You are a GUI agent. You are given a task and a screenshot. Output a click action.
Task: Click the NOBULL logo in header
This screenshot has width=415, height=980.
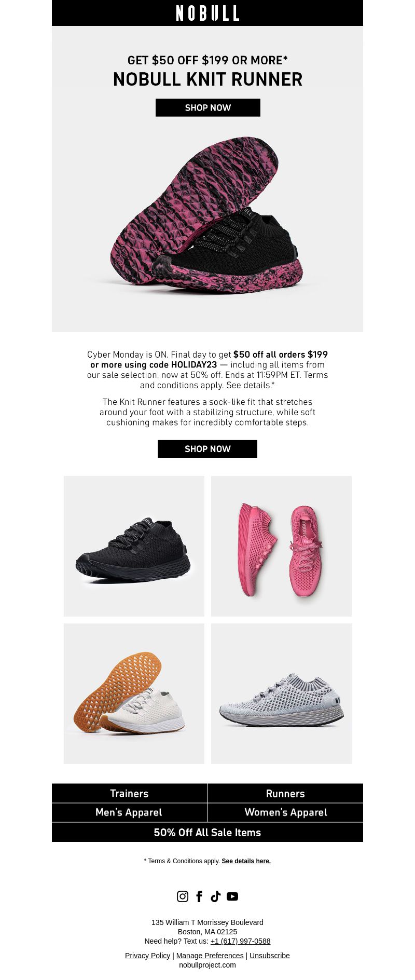(208, 13)
